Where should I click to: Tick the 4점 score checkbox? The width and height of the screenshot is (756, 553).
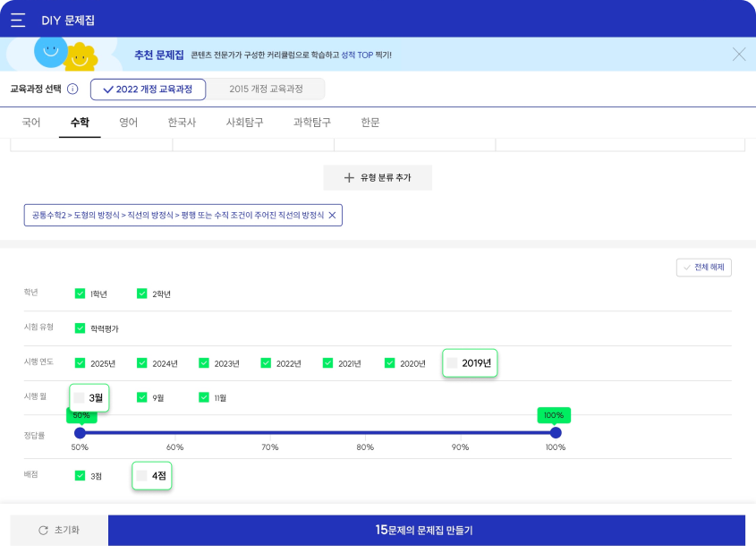(141, 476)
